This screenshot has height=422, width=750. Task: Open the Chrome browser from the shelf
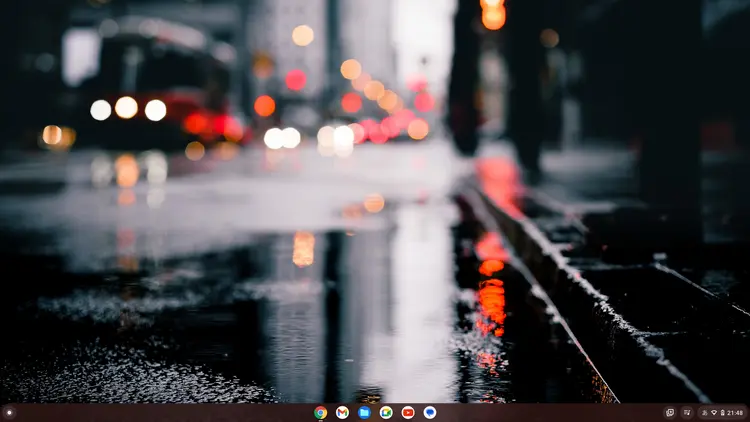320,412
